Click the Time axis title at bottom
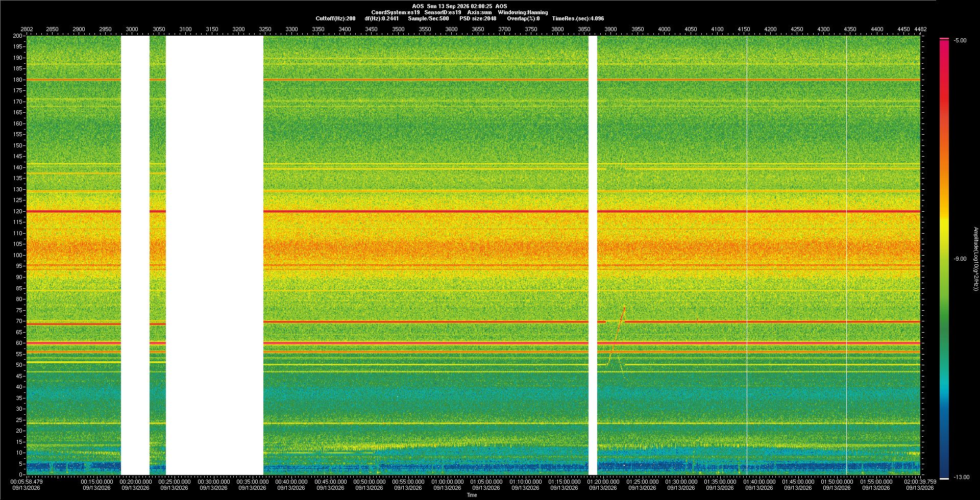This screenshot has height=500, width=980. (472, 495)
